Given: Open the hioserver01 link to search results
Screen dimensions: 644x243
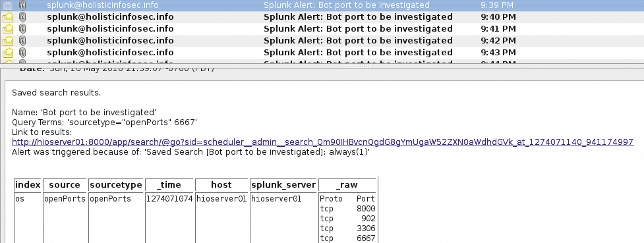Looking at the screenshot, I should 322,142.
